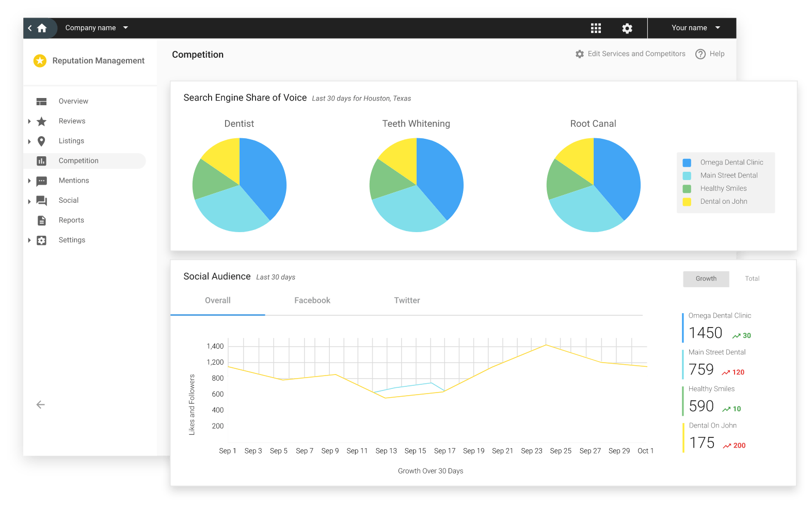812x505 pixels.
Task: Click the Overview dashboard icon
Action: click(42, 102)
